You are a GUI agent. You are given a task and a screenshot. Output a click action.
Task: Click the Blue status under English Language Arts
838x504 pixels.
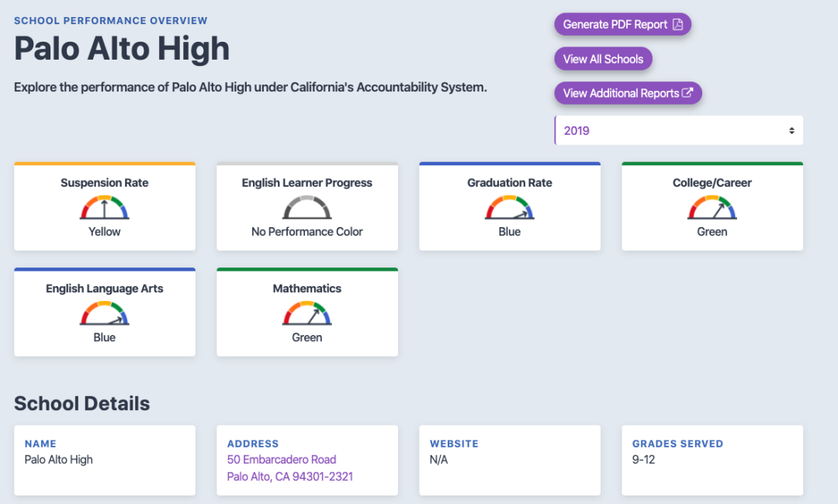click(105, 337)
